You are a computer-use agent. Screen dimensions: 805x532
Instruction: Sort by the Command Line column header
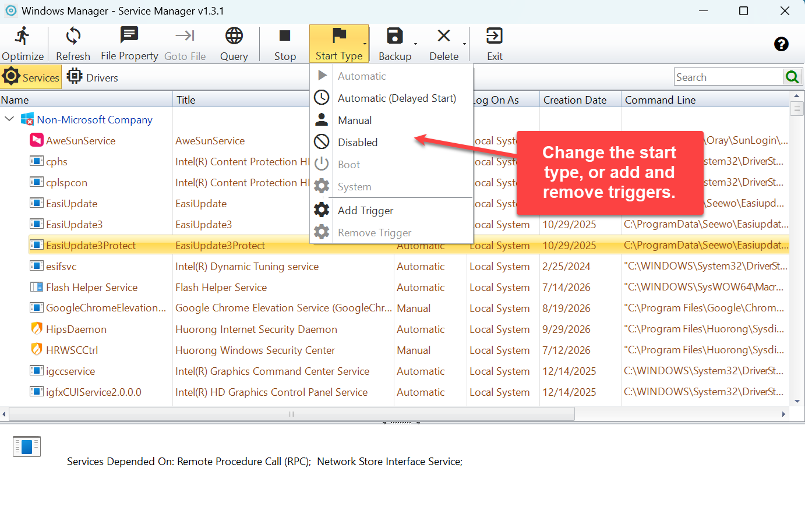(705, 100)
